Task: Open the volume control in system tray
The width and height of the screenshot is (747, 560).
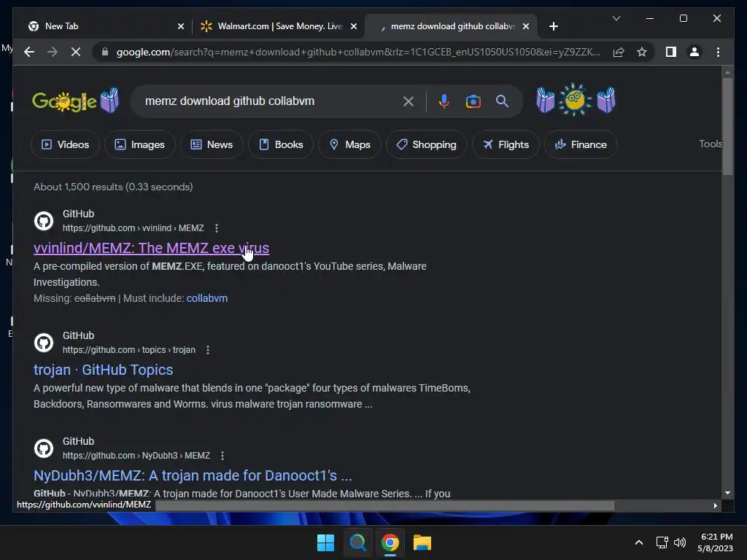Action: [x=680, y=542]
